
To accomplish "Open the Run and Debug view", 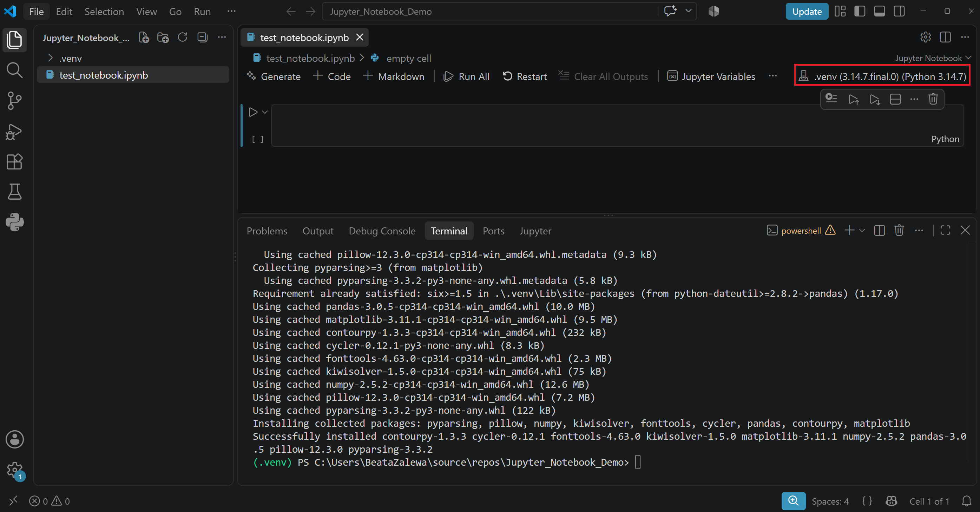I will pos(14,132).
